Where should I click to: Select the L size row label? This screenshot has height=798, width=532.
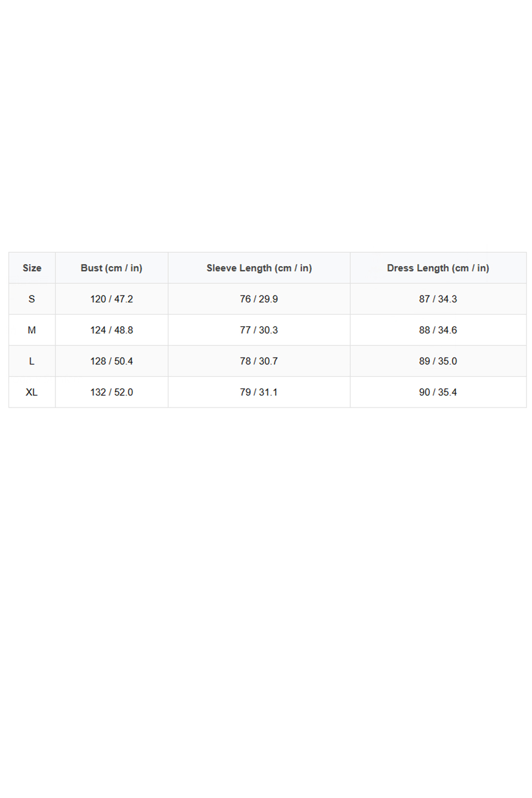click(32, 361)
